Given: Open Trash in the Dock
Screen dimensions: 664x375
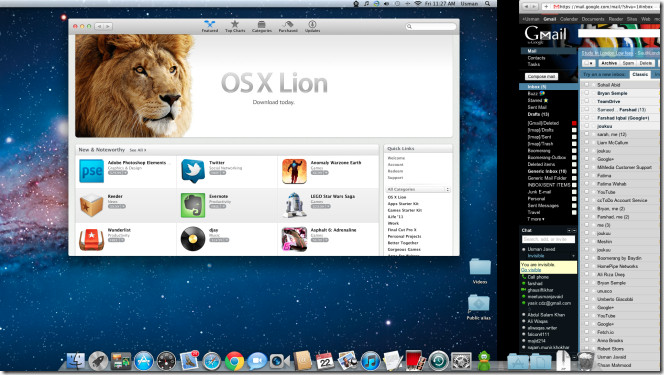Looking at the screenshot, I should [586, 361].
